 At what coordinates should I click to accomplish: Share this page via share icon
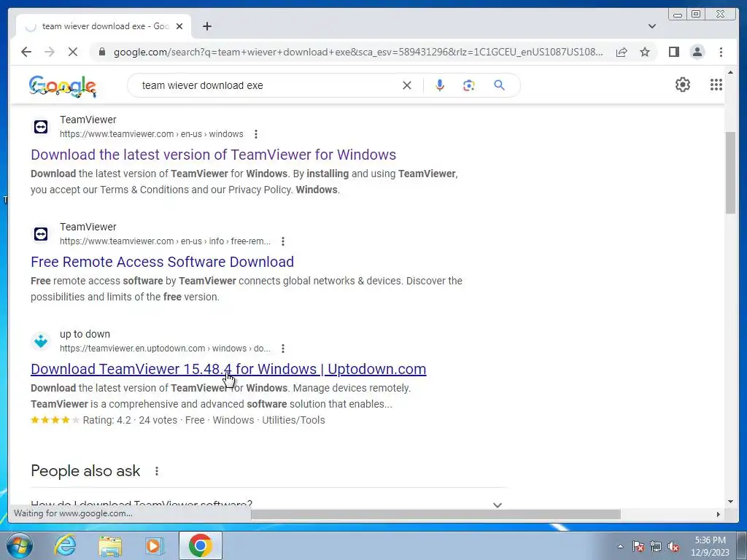[622, 52]
